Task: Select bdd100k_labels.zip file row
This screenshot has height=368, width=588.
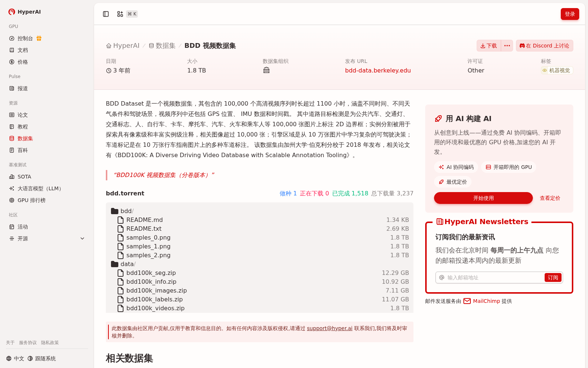Action: click(x=259, y=299)
